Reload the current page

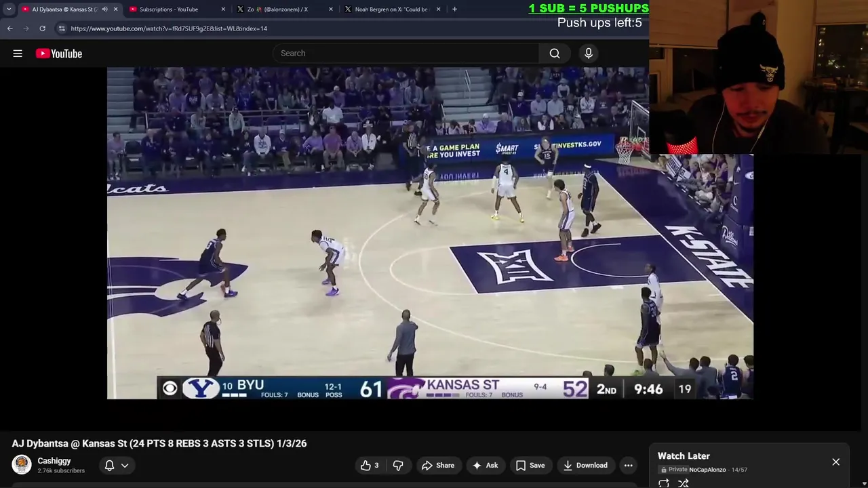click(x=42, y=28)
